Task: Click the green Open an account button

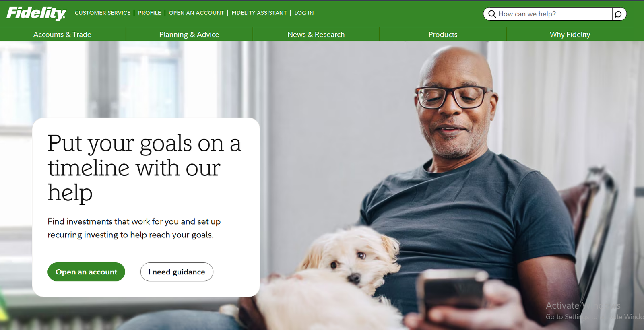Action: point(86,272)
